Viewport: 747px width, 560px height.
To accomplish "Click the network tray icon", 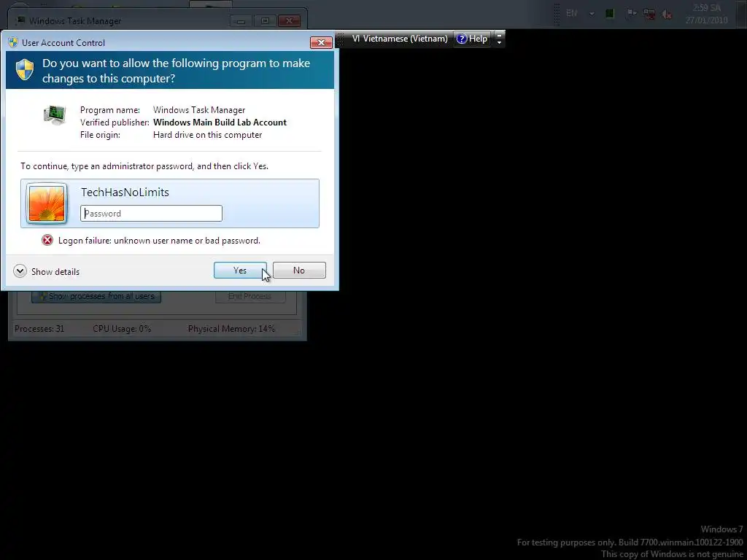I will [x=649, y=15].
